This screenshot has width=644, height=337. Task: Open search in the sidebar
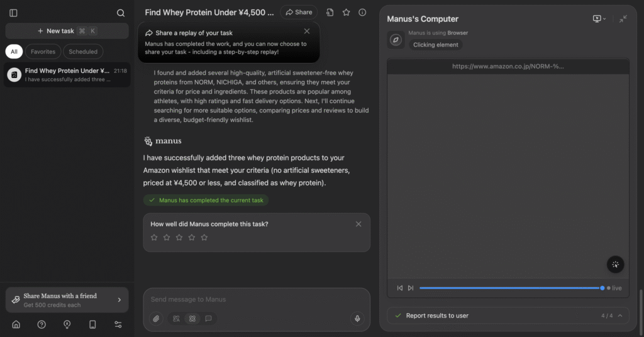tap(120, 13)
